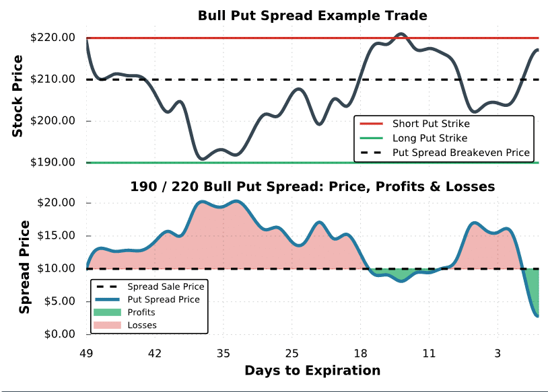Click the Bull Put Spread Example Trade title
The height and width of the screenshot is (392, 548).
pyautogui.click(x=312, y=15)
